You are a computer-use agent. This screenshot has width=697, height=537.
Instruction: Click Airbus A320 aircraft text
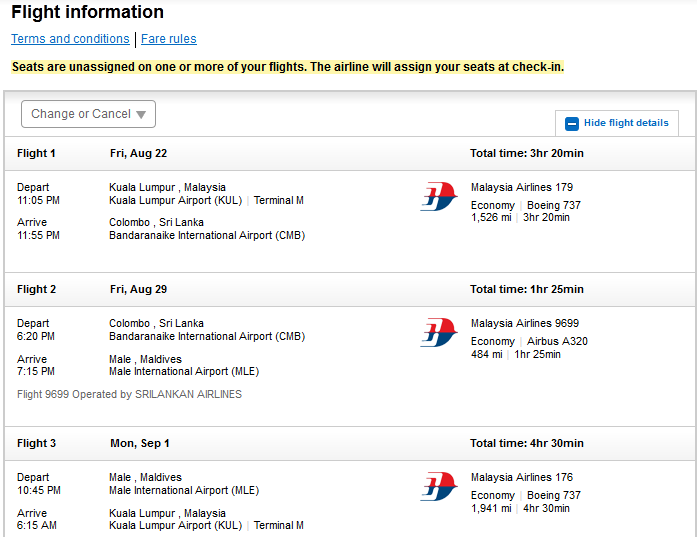click(x=557, y=341)
